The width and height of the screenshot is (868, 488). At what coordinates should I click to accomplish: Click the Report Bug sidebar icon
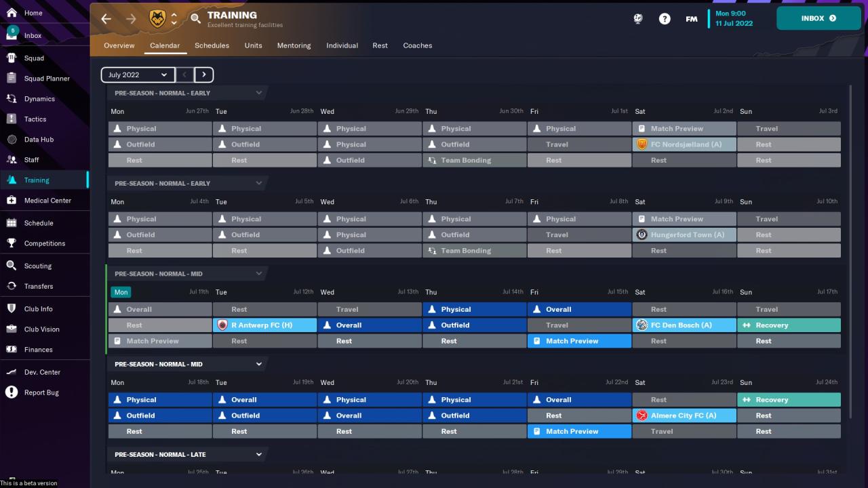point(12,392)
